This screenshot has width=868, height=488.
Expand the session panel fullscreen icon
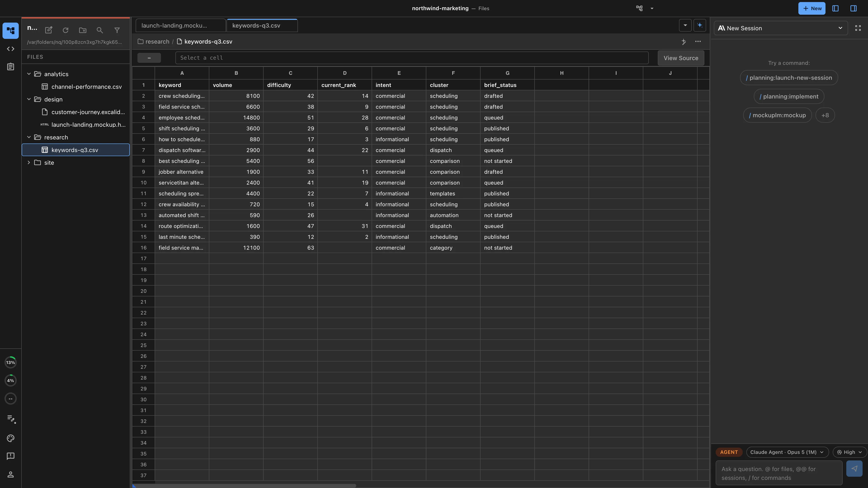point(858,28)
